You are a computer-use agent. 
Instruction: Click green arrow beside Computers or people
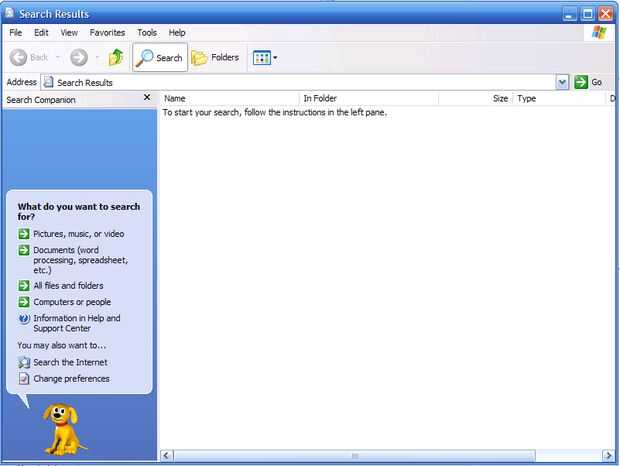tap(24, 302)
